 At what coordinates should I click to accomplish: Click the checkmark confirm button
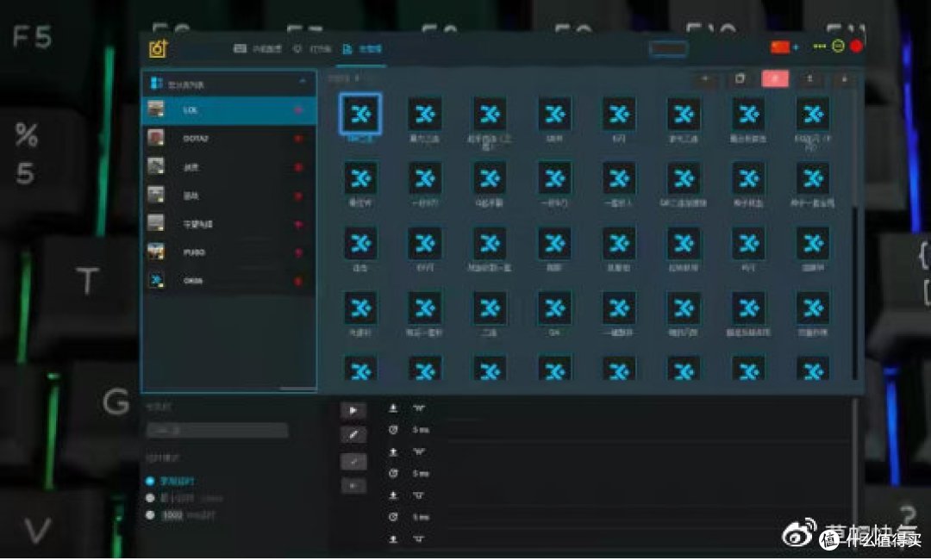click(x=353, y=462)
